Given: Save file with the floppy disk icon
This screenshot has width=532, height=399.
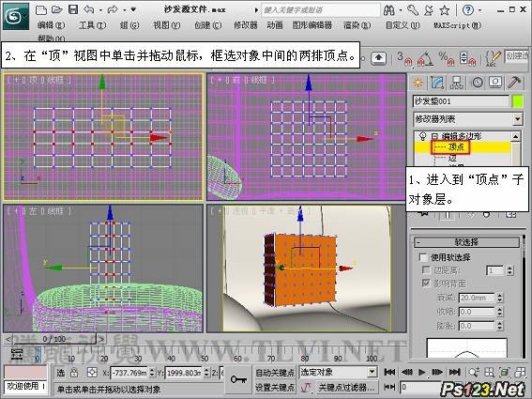Looking at the screenshot, I should (73, 9).
